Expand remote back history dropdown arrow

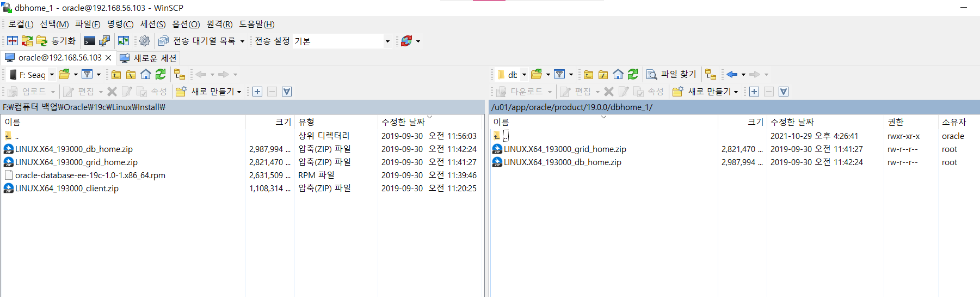743,75
